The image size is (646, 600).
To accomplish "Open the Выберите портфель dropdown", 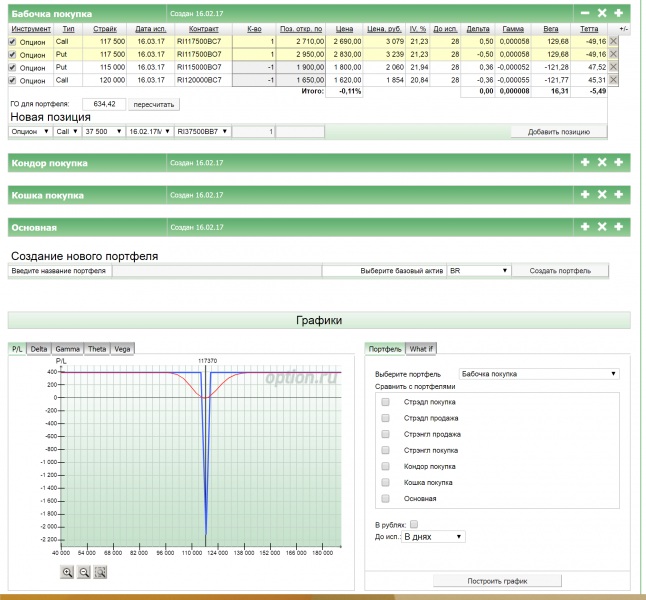I will point(538,374).
